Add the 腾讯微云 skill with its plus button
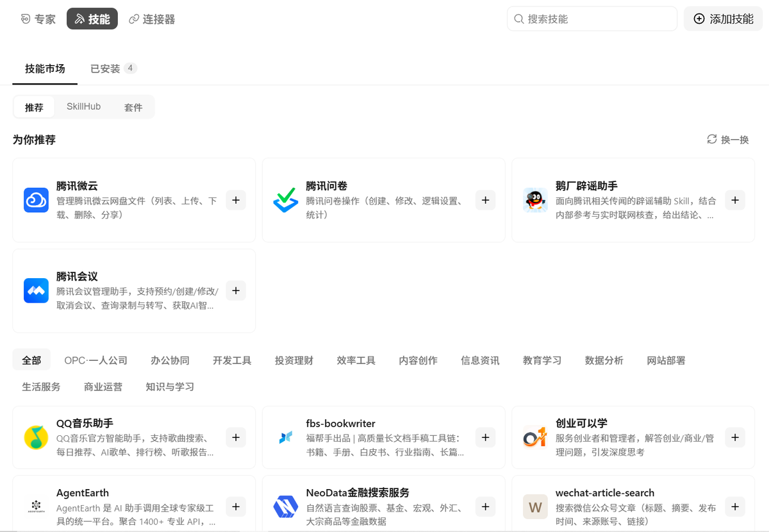The image size is (769, 532). pos(236,200)
